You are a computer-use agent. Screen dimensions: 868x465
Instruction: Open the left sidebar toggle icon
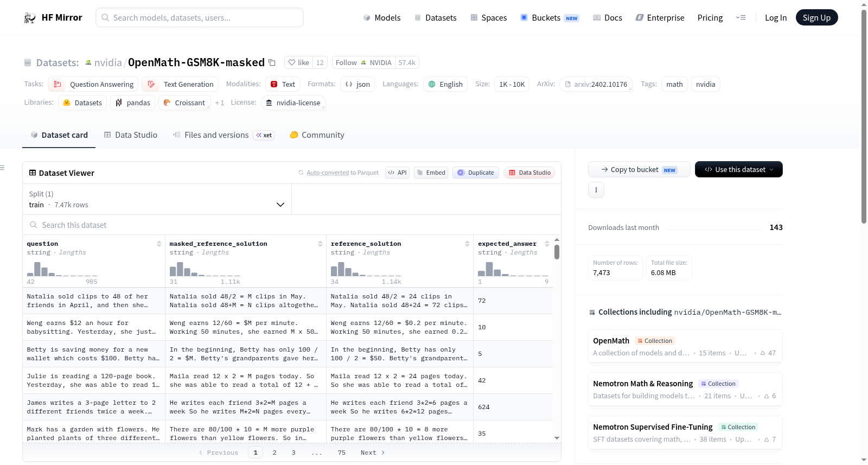click(3, 168)
